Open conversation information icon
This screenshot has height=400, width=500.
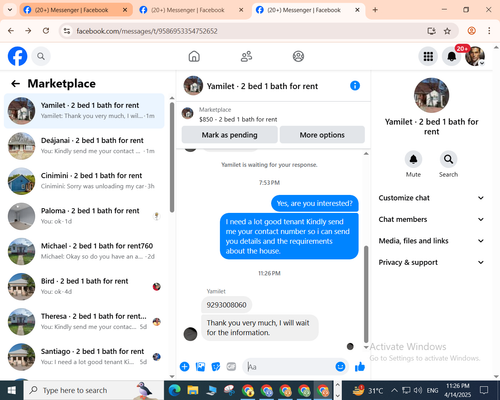click(355, 86)
